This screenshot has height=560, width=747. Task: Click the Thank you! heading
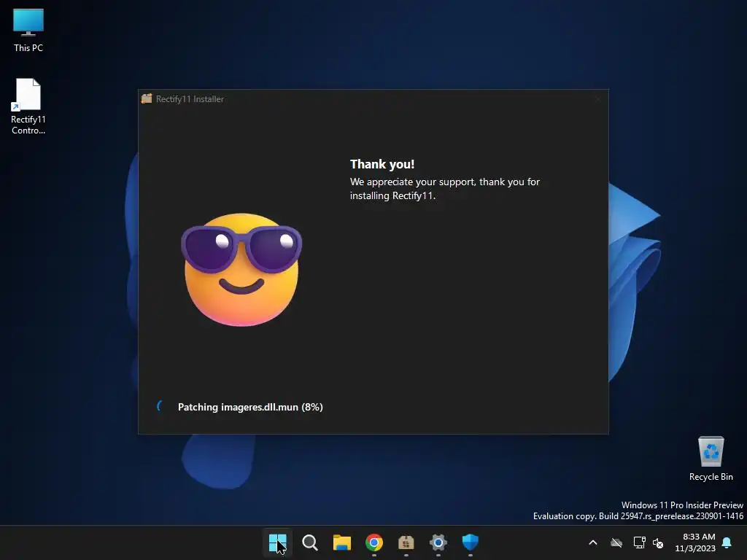tap(382, 164)
